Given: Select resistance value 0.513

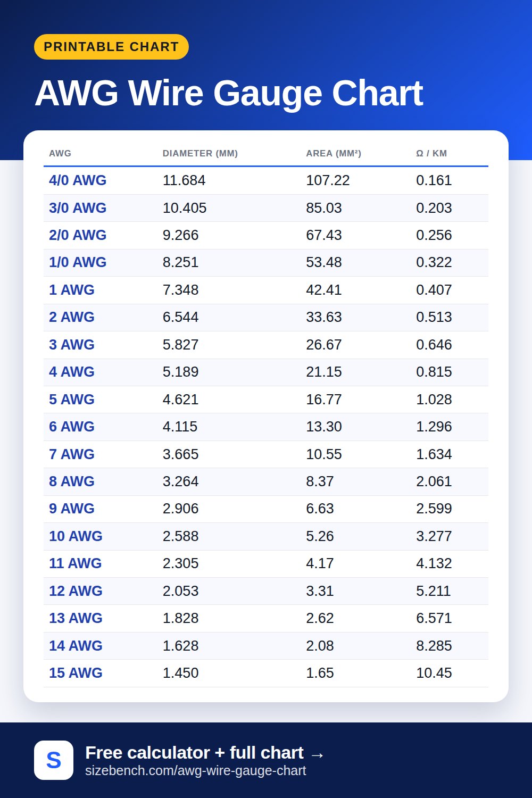Looking at the screenshot, I should [x=434, y=317].
